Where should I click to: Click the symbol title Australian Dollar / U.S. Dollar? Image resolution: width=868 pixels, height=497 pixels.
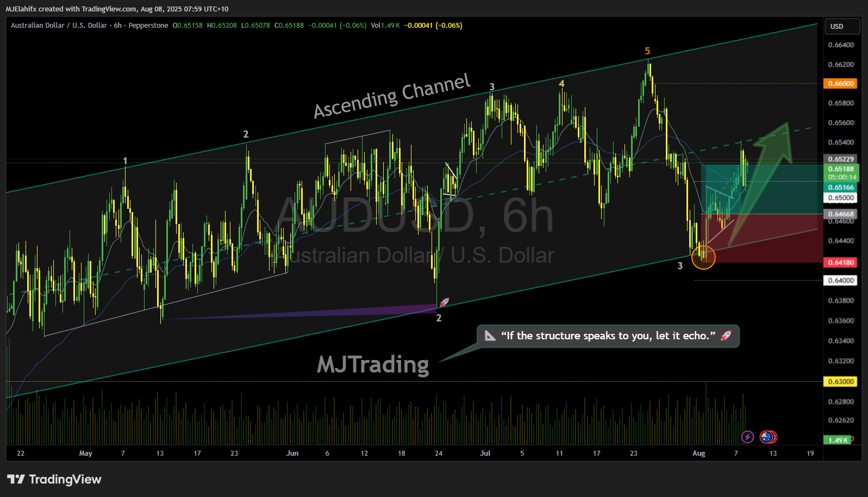(59, 26)
